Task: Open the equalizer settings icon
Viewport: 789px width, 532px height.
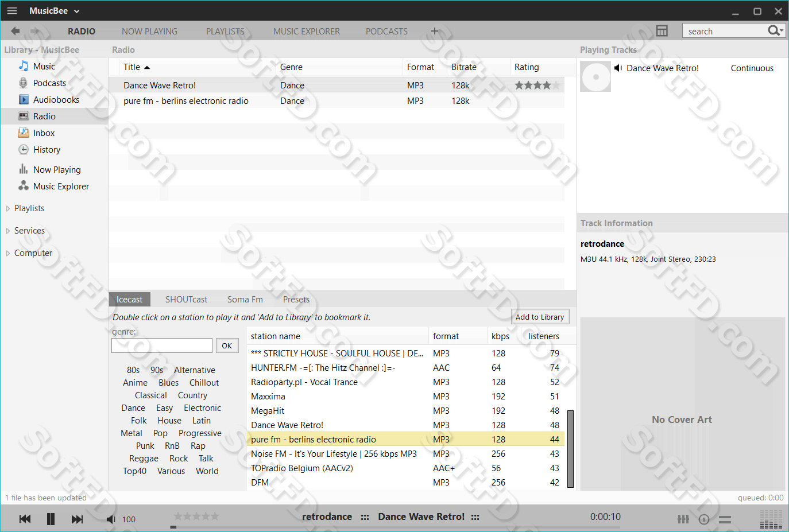Action: tap(683, 519)
